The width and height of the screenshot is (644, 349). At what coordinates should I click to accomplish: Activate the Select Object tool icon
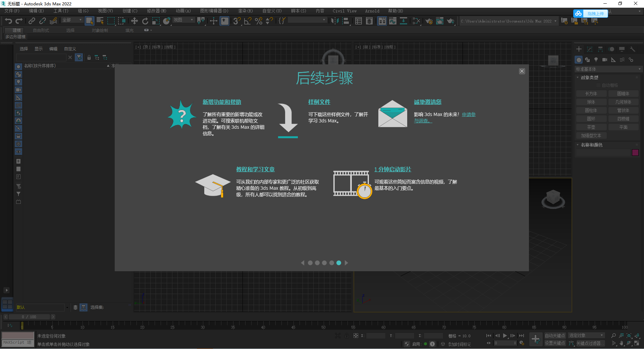89,21
